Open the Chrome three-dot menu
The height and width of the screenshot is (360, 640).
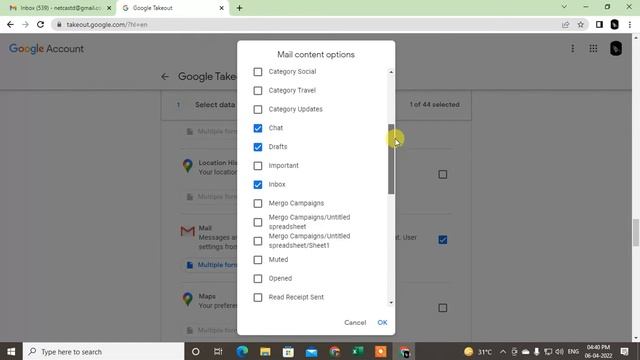click(x=630, y=24)
